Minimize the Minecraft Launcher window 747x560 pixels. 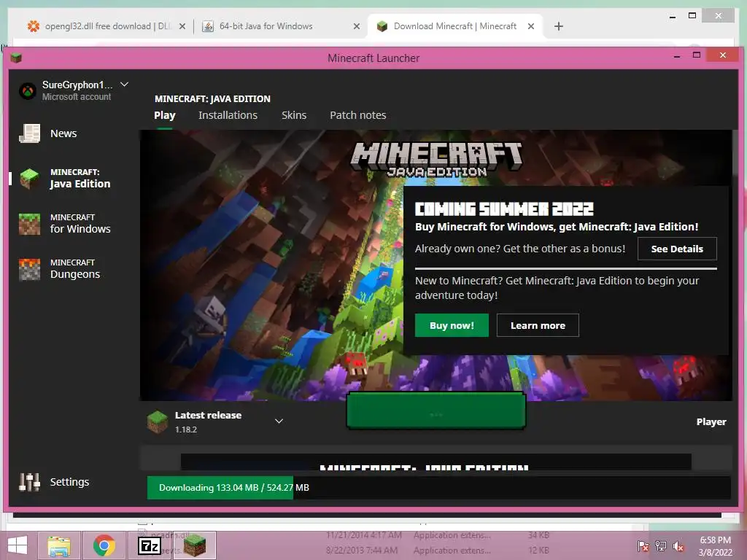(676, 56)
